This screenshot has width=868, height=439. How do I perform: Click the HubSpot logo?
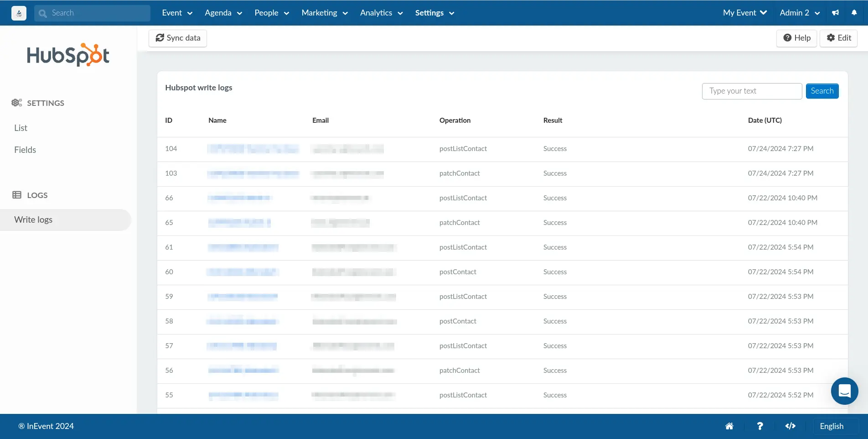[x=68, y=55]
